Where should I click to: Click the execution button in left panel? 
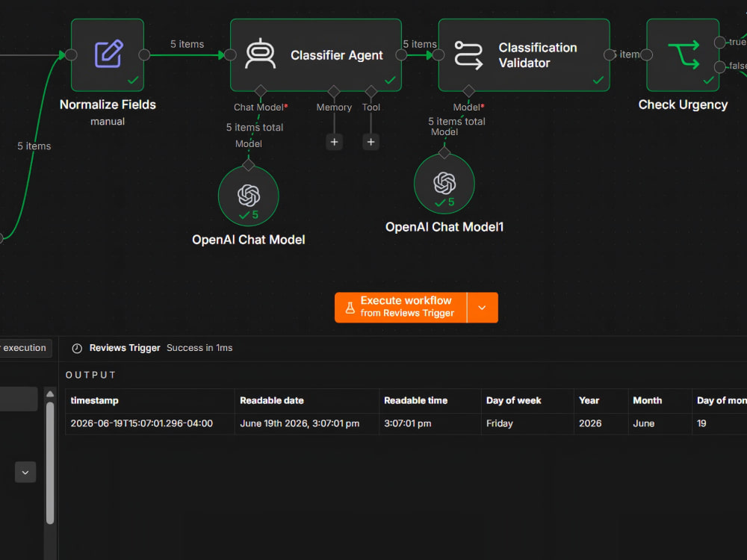click(25, 348)
